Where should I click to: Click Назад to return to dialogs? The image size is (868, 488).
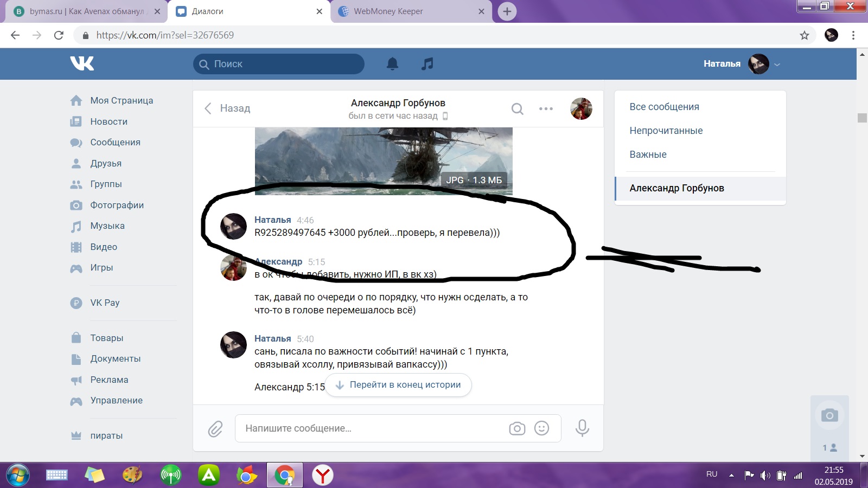227,108
